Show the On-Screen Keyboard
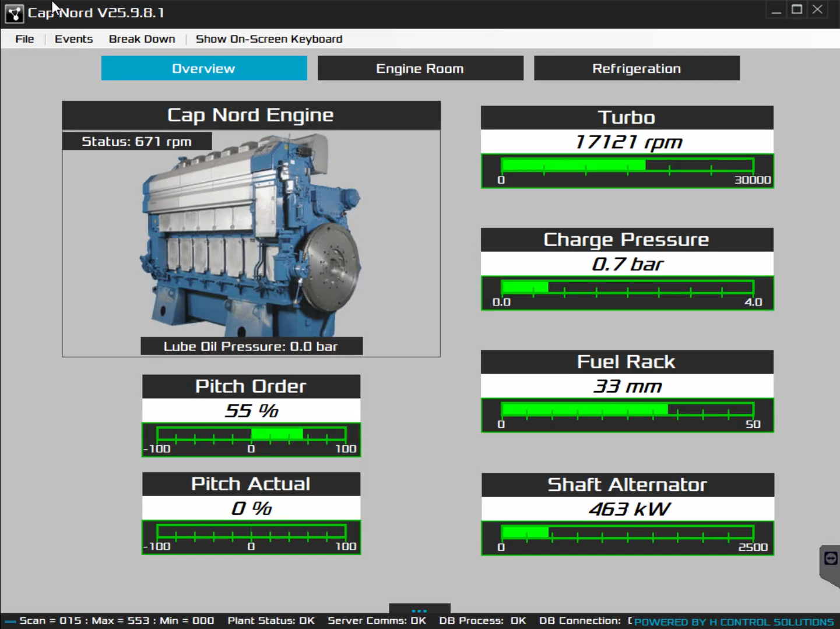This screenshot has width=840, height=629. pyautogui.click(x=269, y=39)
